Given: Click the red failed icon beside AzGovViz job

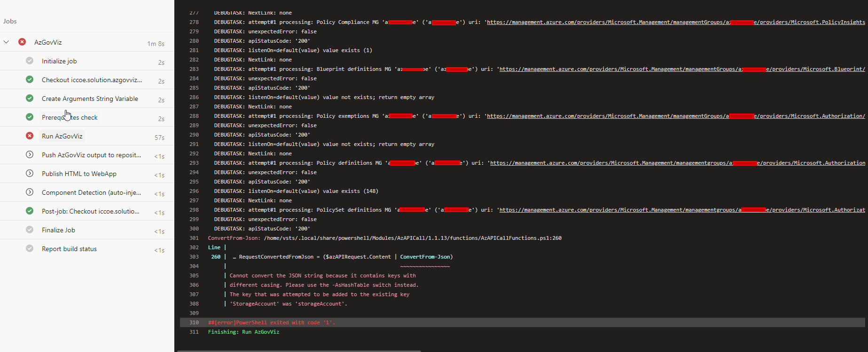Looking at the screenshot, I should [22, 42].
